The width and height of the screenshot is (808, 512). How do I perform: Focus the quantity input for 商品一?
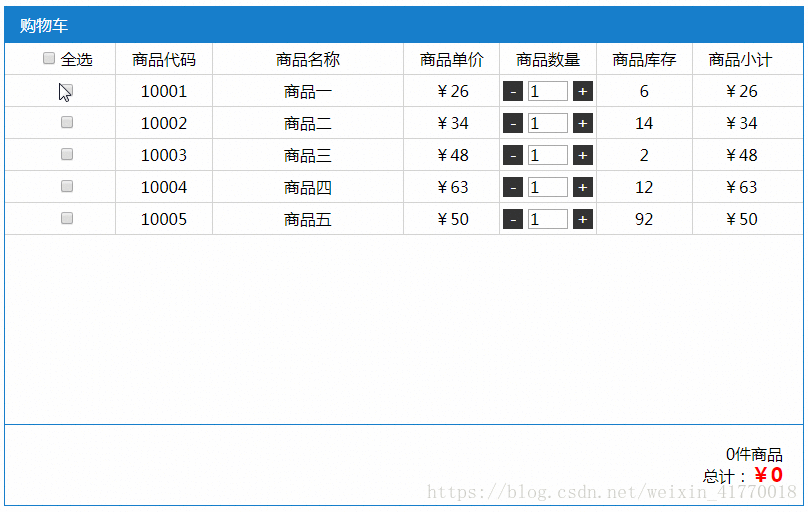point(548,91)
